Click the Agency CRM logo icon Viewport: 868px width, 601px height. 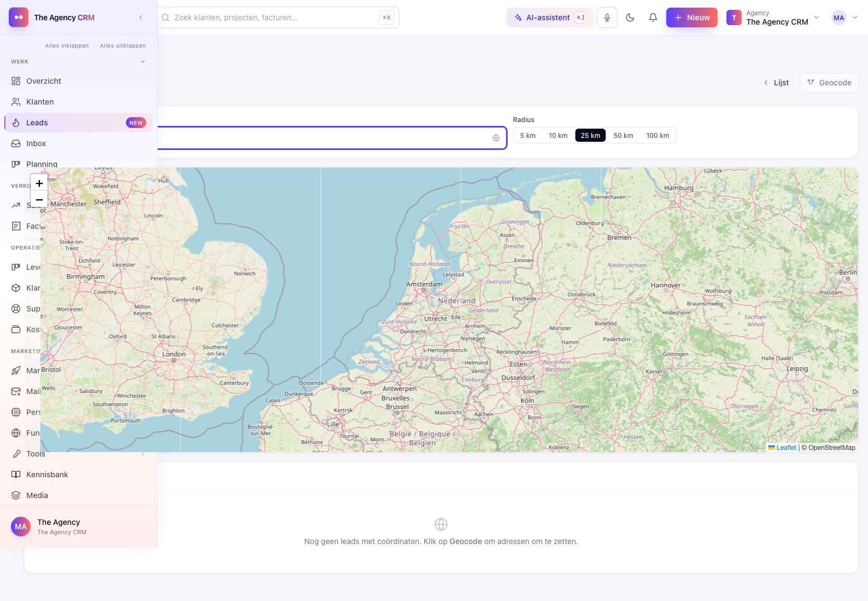pos(19,18)
